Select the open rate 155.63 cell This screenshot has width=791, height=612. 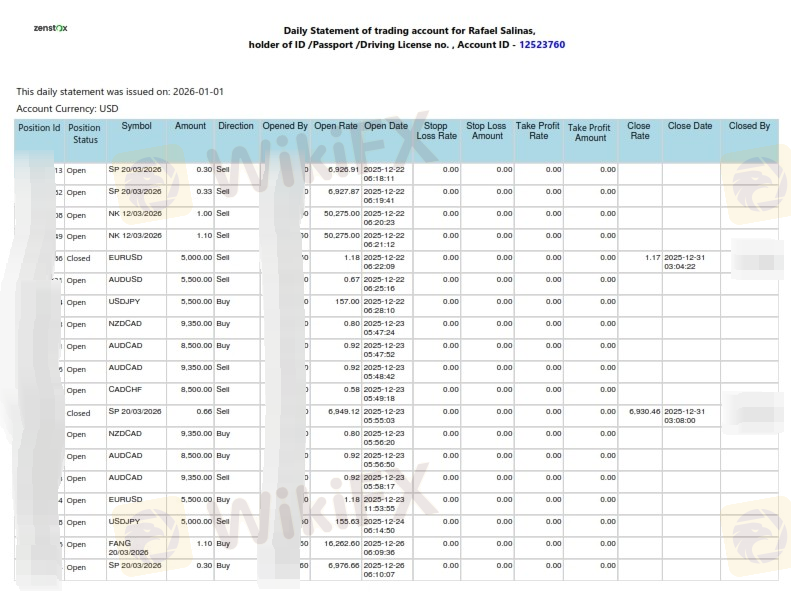(335, 526)
